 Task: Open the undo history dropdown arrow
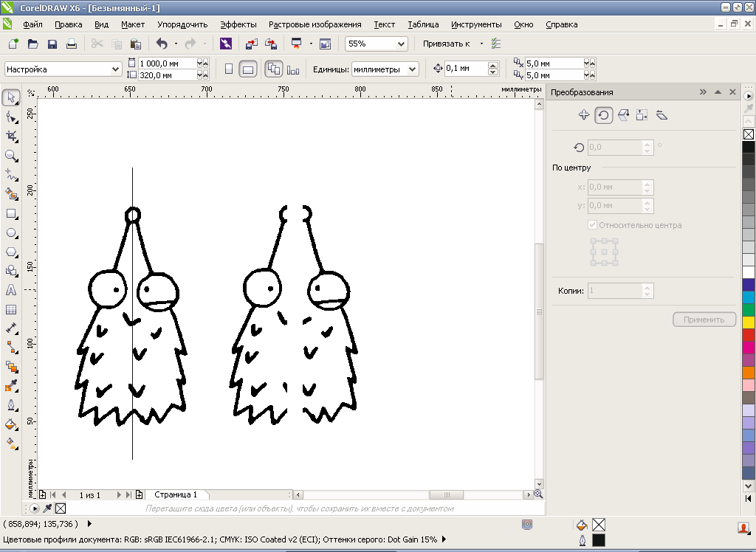tap(176, 44)
